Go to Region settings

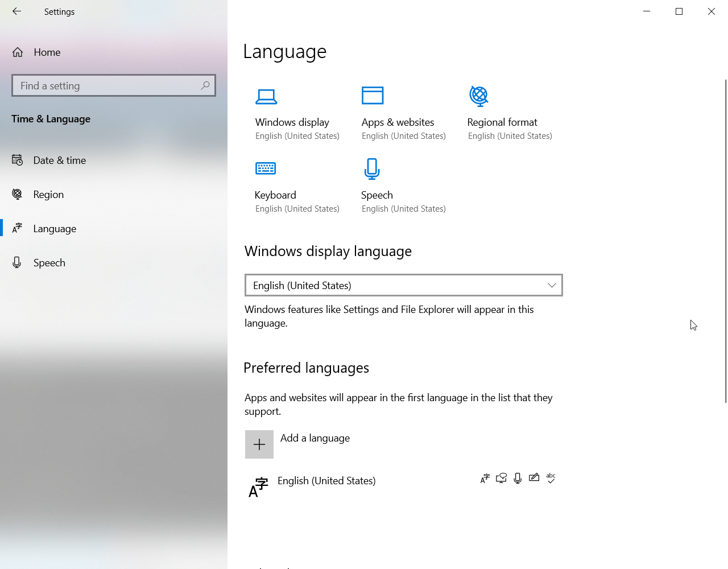click(x=114, y=195)
